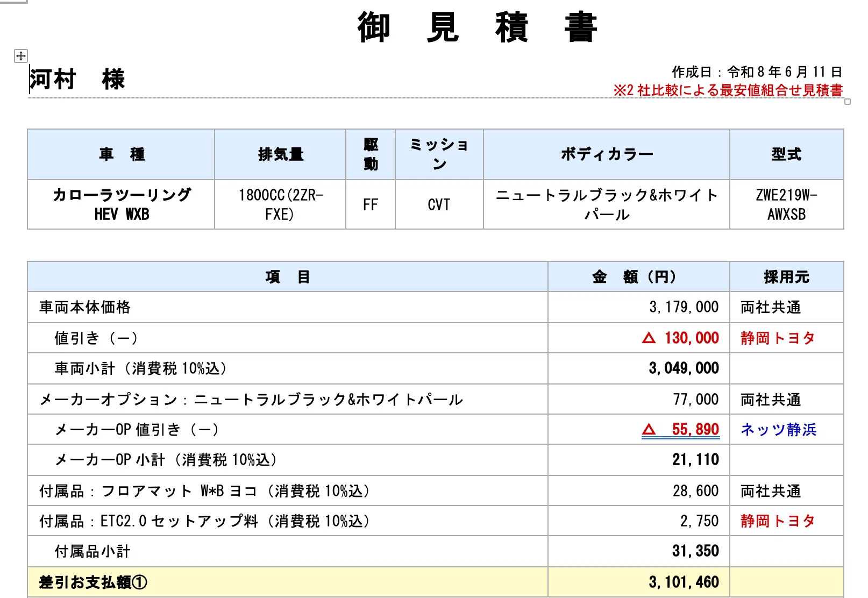
Task: Click 差引お支払額① label
Action: (94, 582)
